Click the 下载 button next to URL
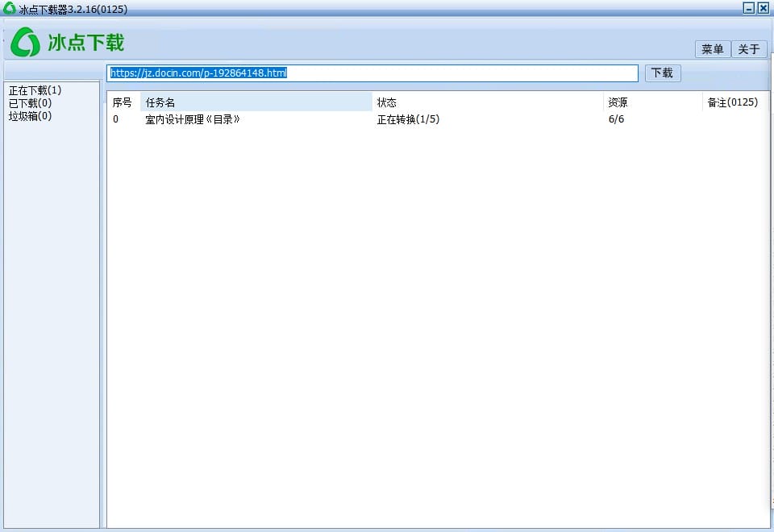Screen dimensions: 774x532 (x=663, y=73)
